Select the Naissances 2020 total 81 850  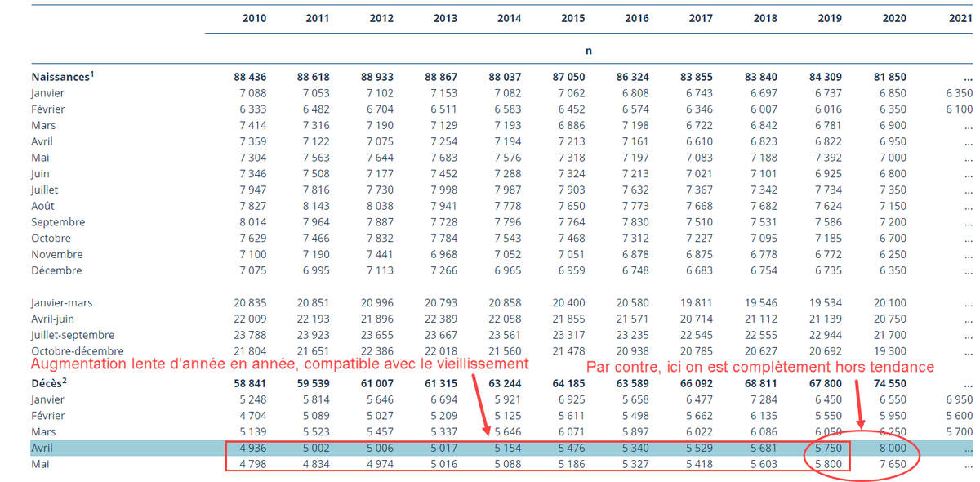(x=889, y=77)
